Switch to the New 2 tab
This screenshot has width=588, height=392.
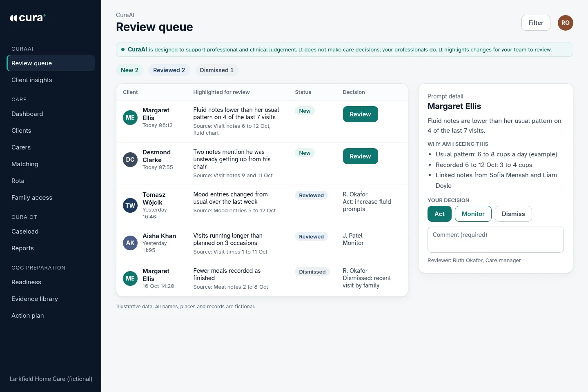pos(129,70)
